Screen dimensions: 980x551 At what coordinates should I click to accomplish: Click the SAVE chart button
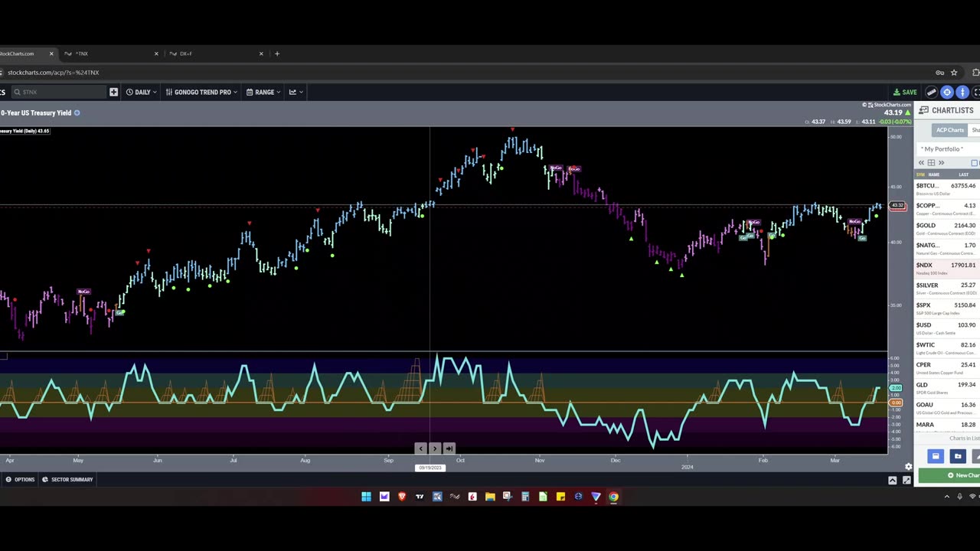pos(905,92)
